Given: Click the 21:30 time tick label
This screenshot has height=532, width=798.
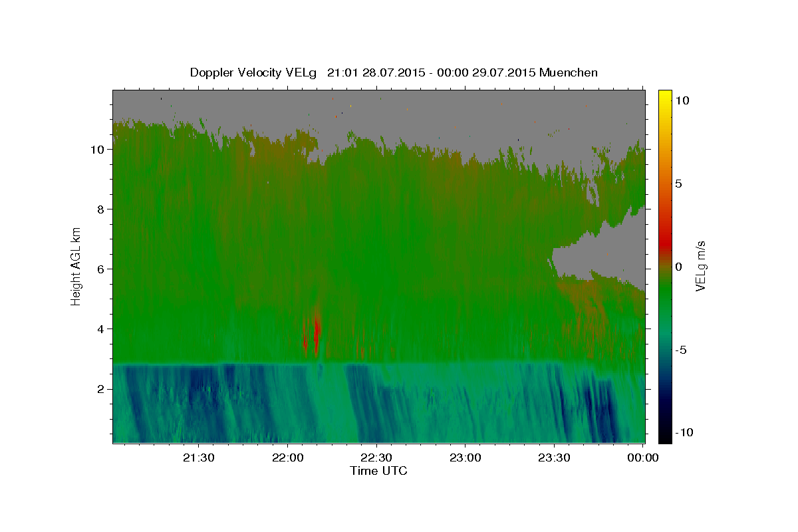Looking at the screenshot, I should [199, 458].
